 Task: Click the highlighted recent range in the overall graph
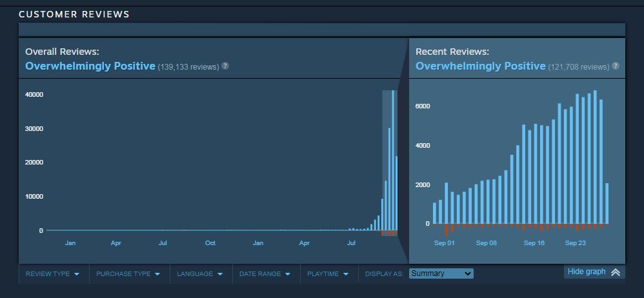[390, 163]
